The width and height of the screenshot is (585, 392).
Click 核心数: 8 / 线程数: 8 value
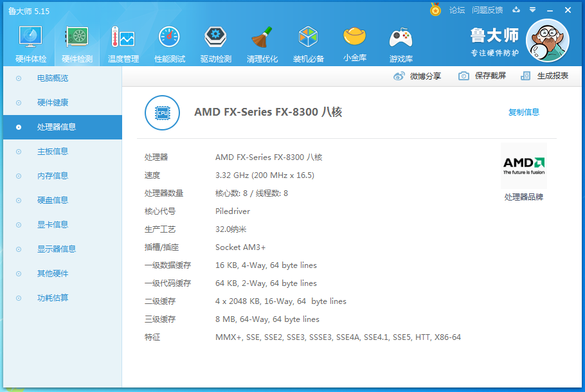coord(251,193)
